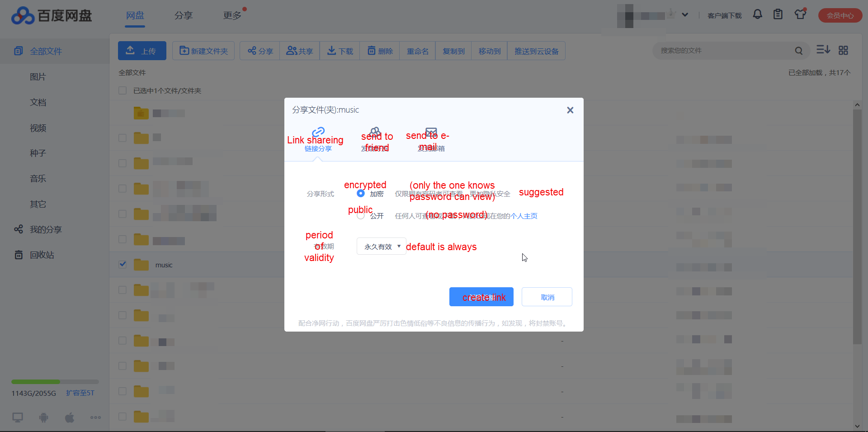868x432 pixels.
Task: Choose the send to e-mail icon
Action: [431, 132]
